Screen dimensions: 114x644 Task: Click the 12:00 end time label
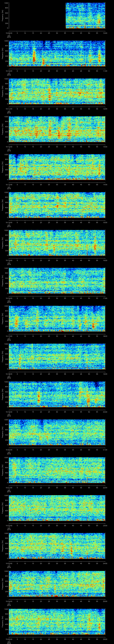pos(105,109)
